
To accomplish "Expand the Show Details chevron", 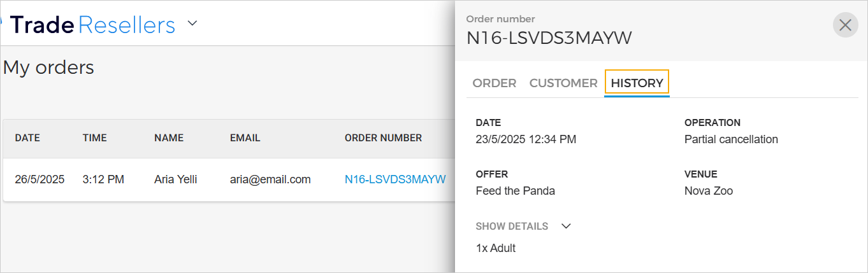I will 566,226.
